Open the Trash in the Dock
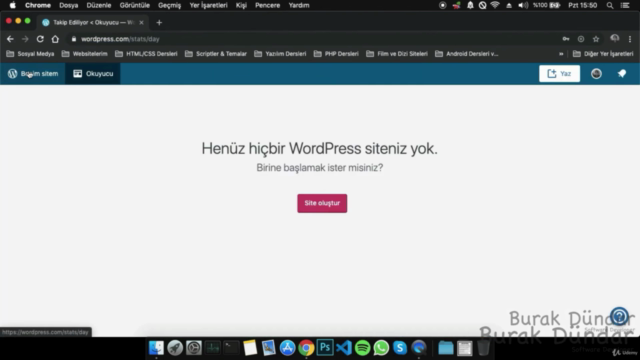 tap(483, 348)
